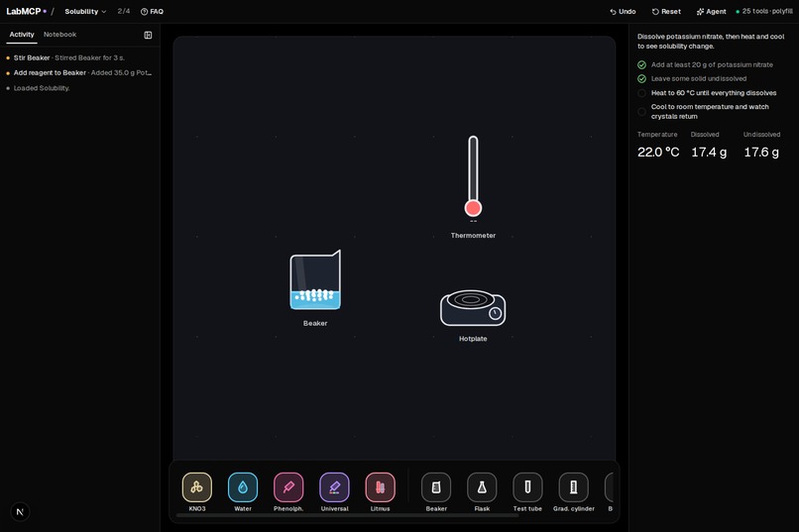
Task: Undo the last action
Action: pos(623,11)
